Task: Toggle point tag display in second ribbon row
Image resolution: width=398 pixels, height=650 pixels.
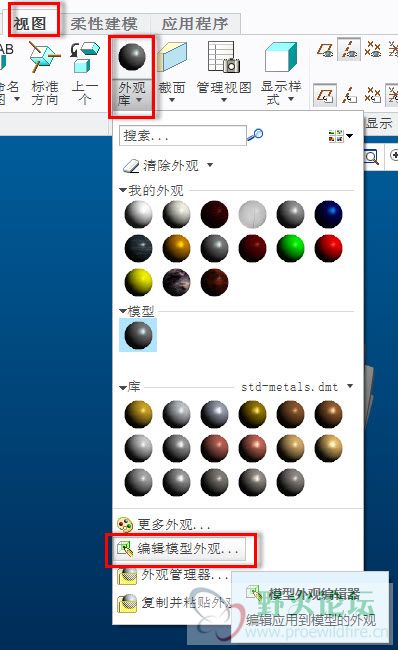Action: (373, 95)
